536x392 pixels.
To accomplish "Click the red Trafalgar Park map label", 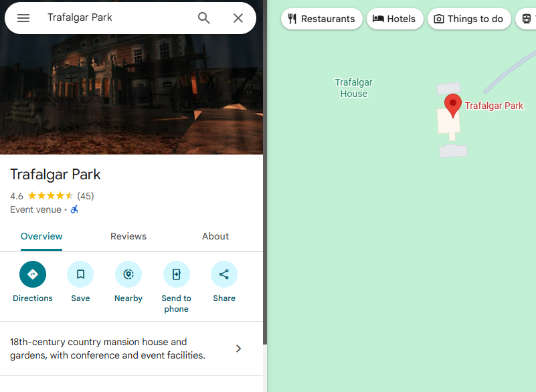I will [494, 106].
